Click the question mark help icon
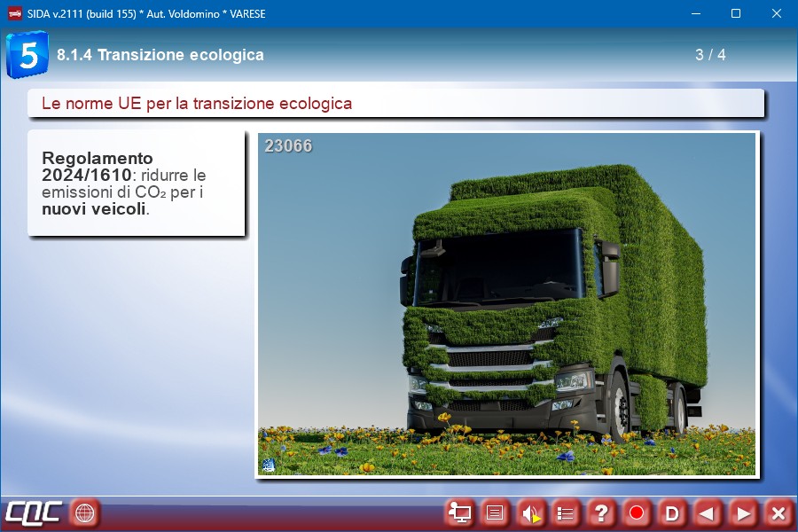Image resolution: width=798 pixels, height=532 pixels. point(601,512)
